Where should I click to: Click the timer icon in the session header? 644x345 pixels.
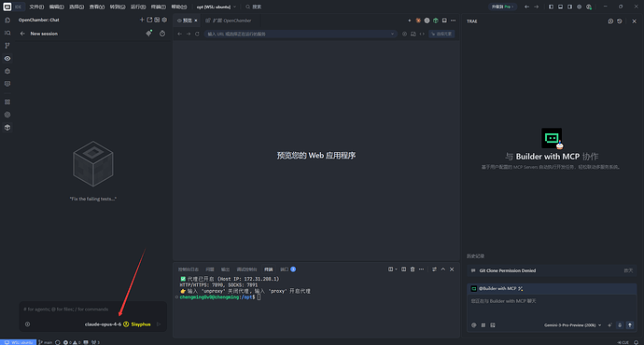pyautogui.click(x=162, y=34)
